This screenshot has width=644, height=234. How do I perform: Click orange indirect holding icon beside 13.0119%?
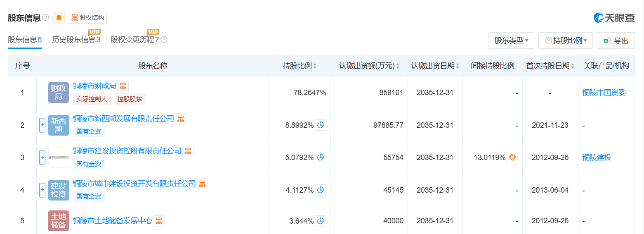coord(512,157)
